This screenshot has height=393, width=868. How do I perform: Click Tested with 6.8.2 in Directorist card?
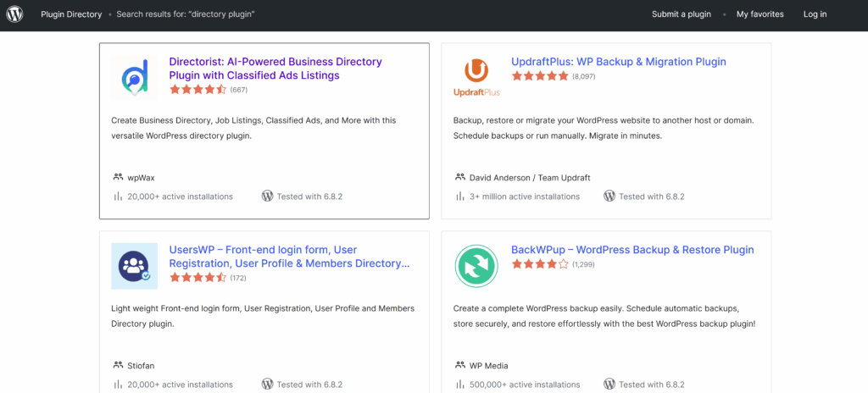pyautogui.click(x=310, y=196)
